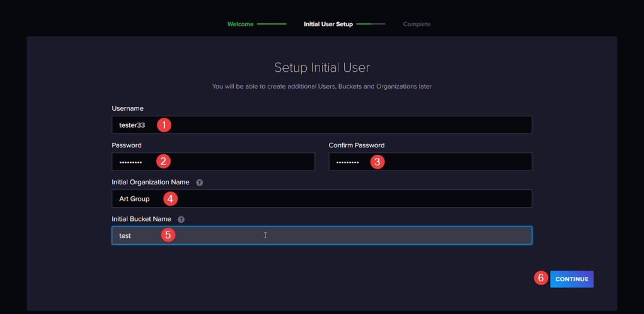
Task: Click the red number 3 badge
Action: click(377, 162)
